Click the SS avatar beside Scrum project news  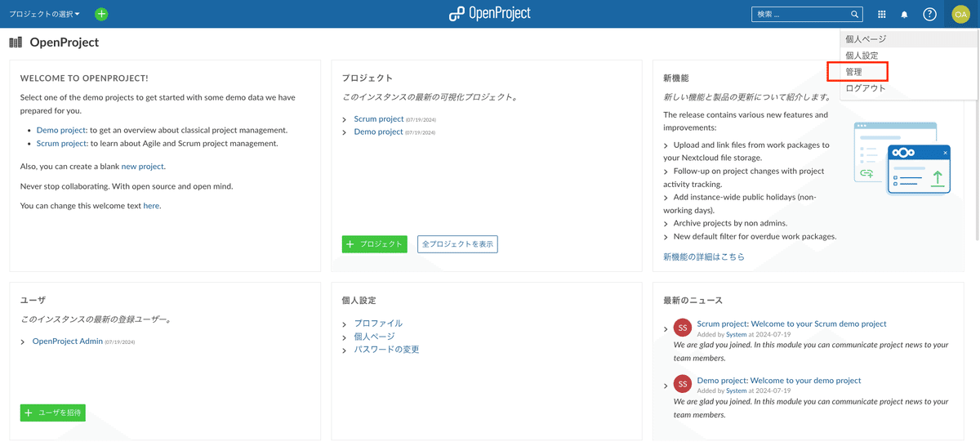(x=683, y=328)
